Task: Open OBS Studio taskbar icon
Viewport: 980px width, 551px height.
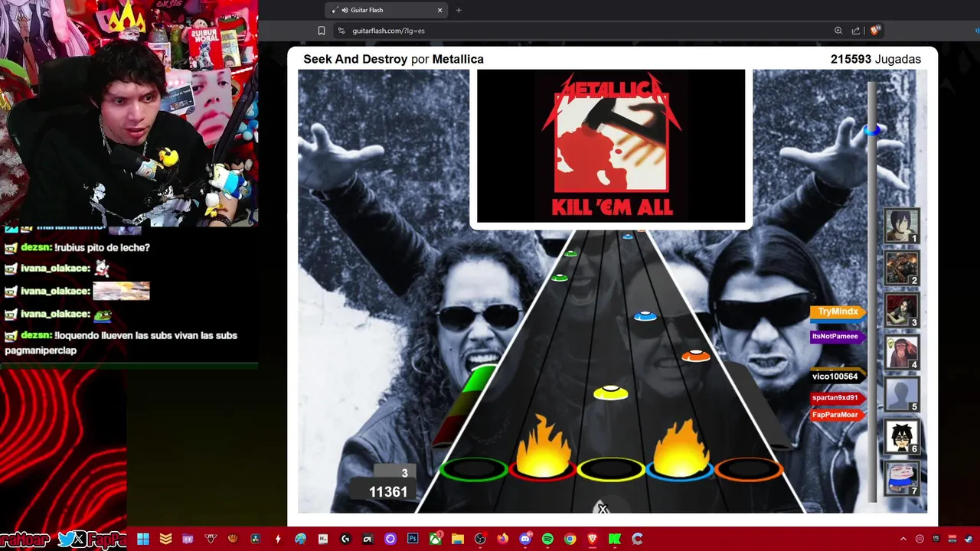Action: [x=480, y=539]
